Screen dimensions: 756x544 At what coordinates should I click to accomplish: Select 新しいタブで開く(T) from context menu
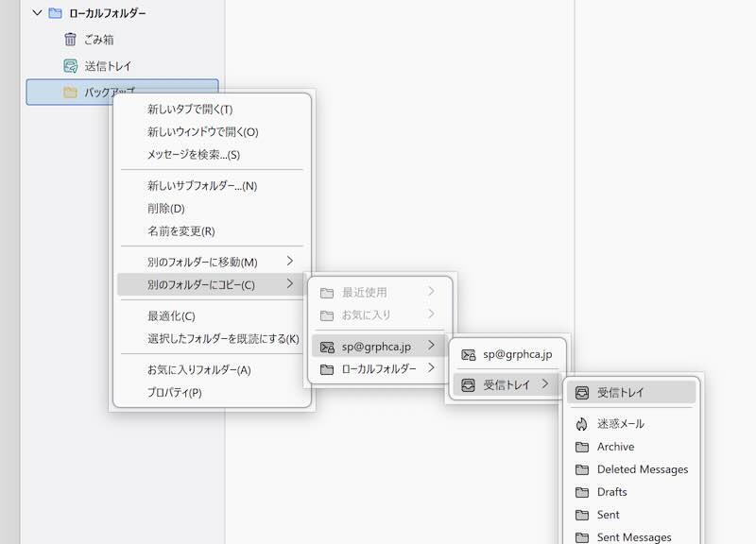click(190, 110)
